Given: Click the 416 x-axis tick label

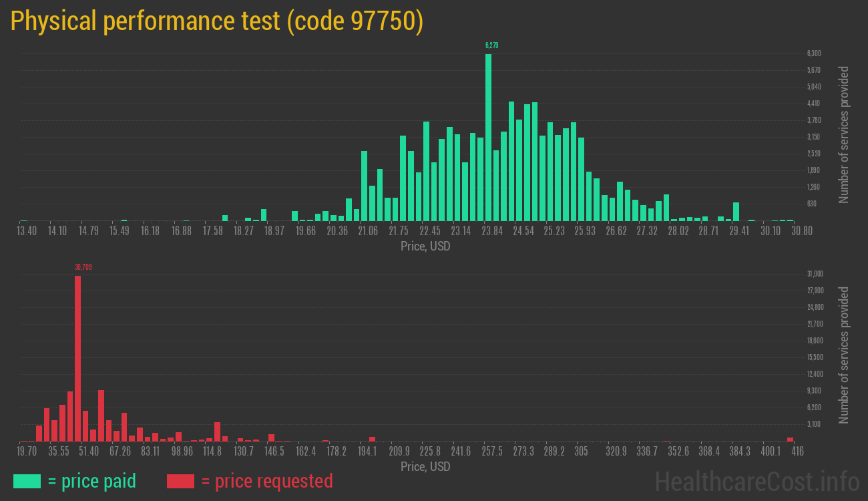Looking at the screenshot, I should pyautogui.click(x=797, y=452).
